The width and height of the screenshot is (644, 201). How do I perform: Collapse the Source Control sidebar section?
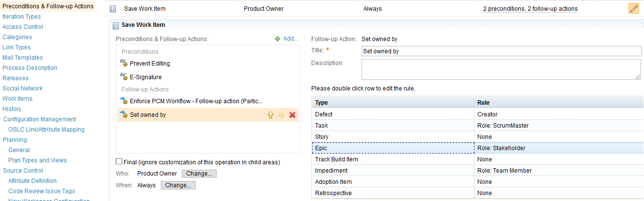tap(1, 171)
